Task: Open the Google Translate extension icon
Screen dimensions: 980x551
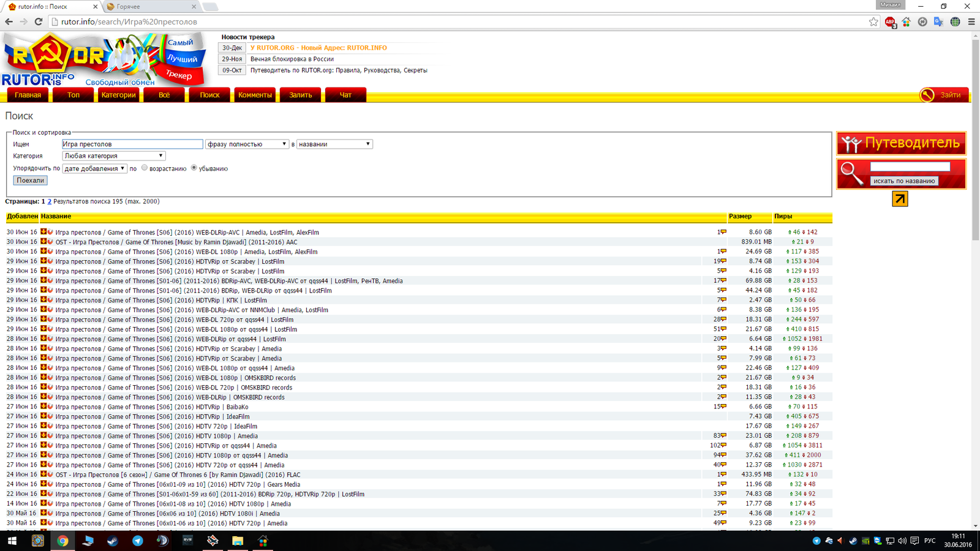Action: (938, 21)
